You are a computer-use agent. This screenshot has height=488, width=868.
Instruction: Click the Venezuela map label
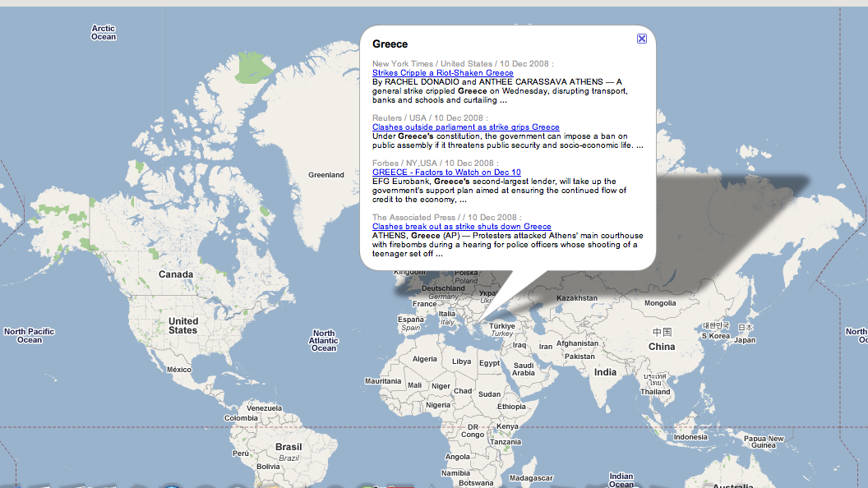[264, 408]
